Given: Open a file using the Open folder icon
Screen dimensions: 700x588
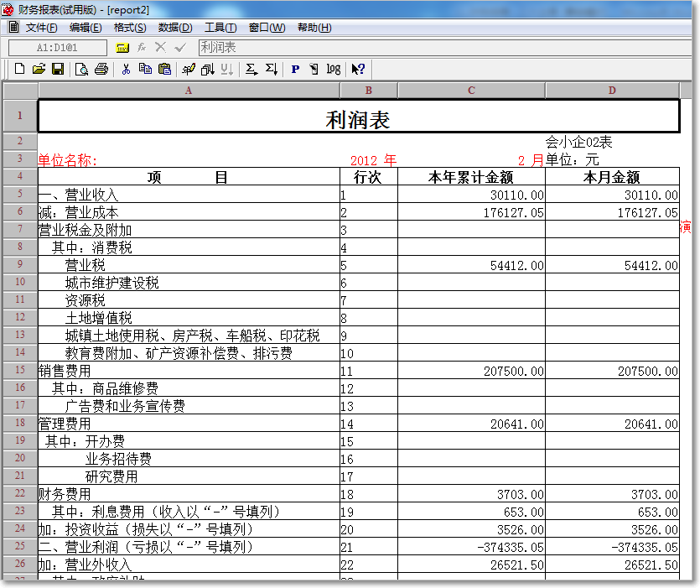Looking at the screenshot, I should click(x=39, y=69).
